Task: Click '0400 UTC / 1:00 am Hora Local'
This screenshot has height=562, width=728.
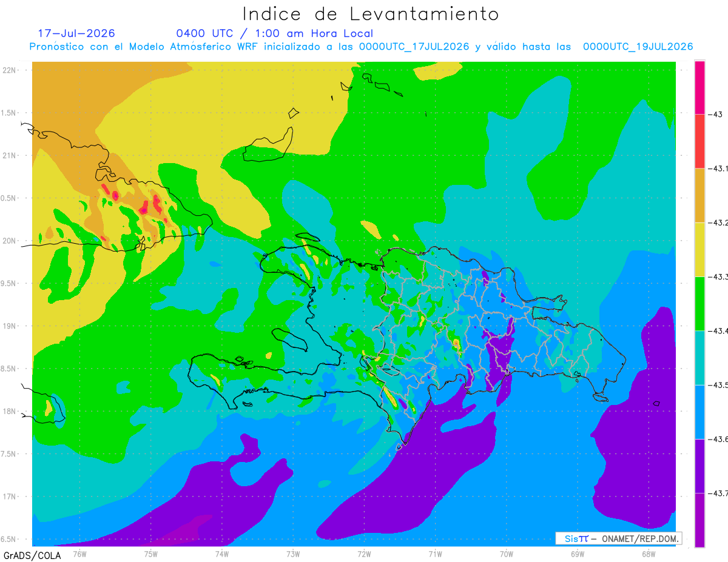Action: [274, 33]
